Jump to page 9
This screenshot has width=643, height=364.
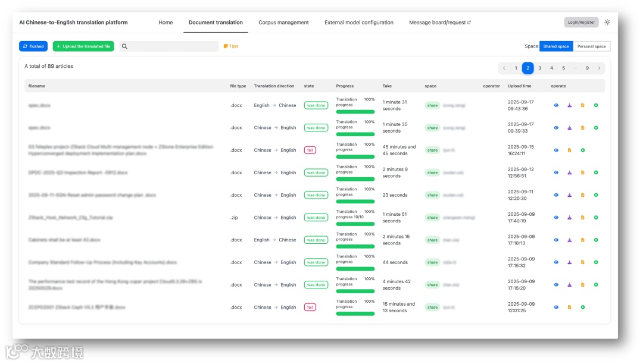[587, 68]
